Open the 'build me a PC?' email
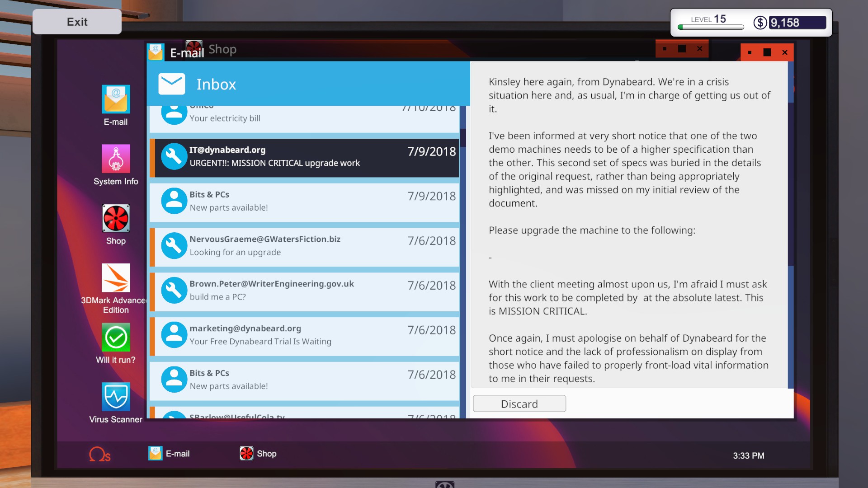 [304, 292]
